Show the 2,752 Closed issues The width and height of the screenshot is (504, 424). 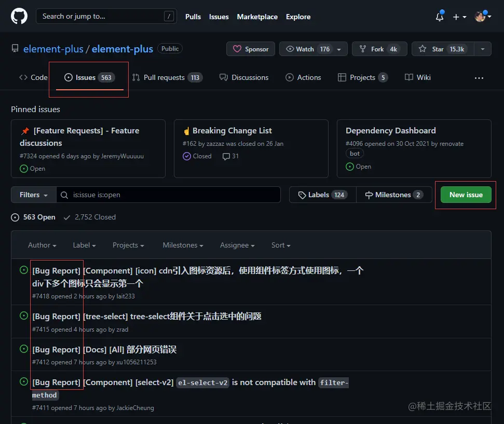click(90, 217)
